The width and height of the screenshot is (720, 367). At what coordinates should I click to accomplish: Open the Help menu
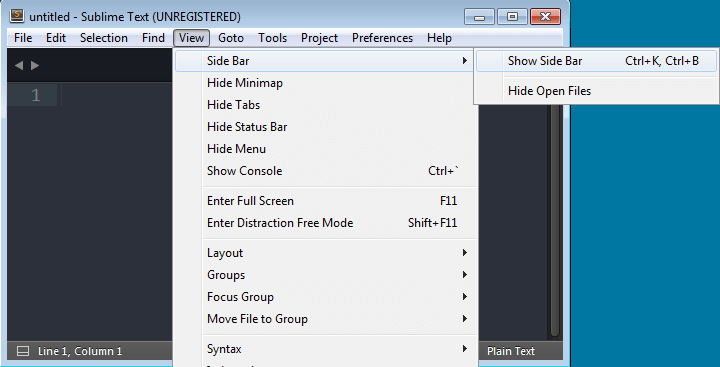tap(439, 38)
